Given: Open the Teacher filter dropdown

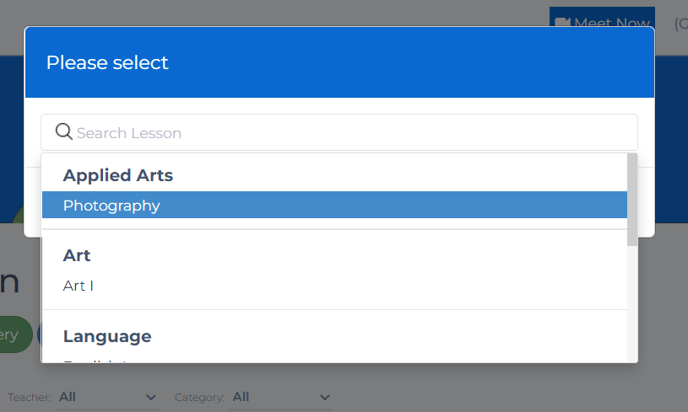Looking at the screenshot, I should point(107,397).
